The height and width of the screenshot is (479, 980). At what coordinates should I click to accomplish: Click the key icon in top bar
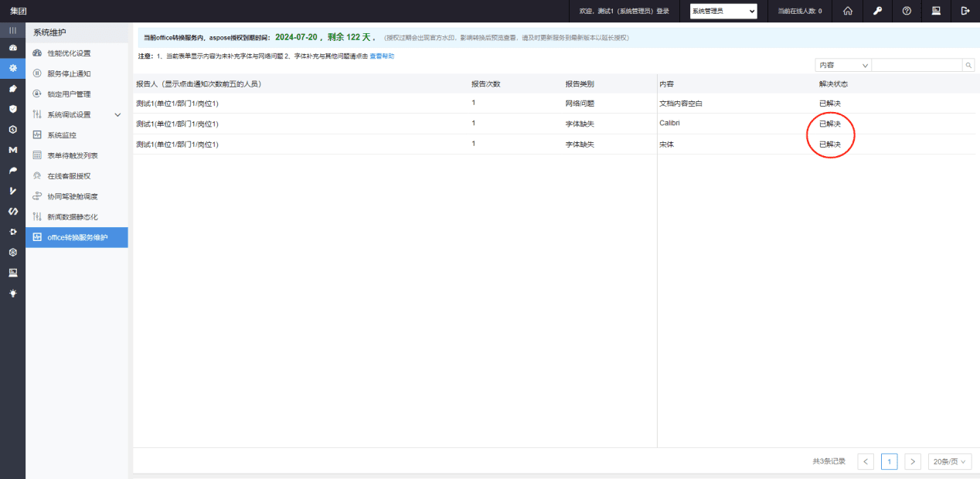[x=877, y=11]
